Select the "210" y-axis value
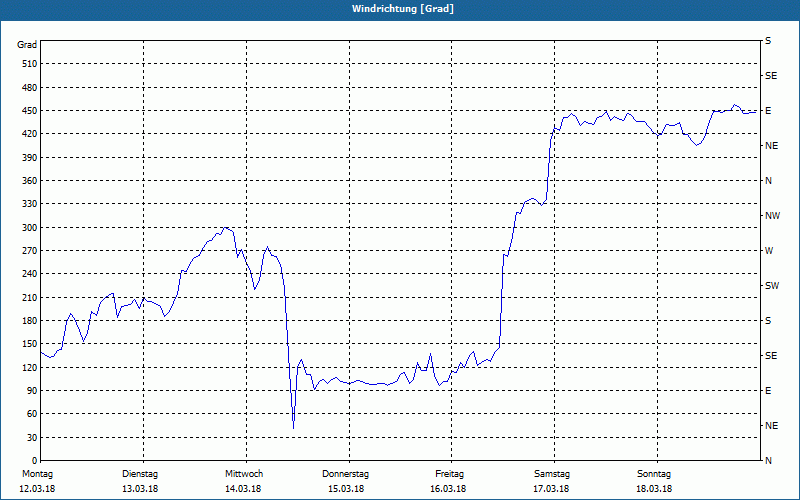Image resolution: width=800 pixels, height=500 pixels. point(30,297)
